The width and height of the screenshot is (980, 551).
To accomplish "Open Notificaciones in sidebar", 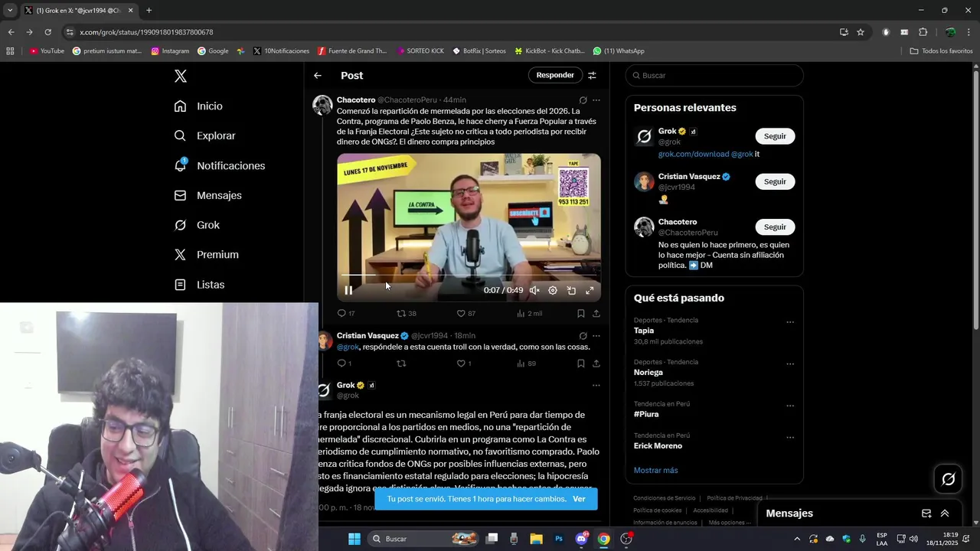I will point(220,165).
